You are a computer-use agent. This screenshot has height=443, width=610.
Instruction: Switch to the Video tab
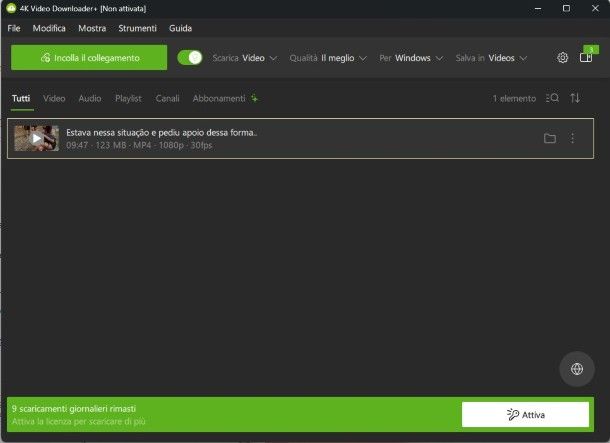click(54, 98)
